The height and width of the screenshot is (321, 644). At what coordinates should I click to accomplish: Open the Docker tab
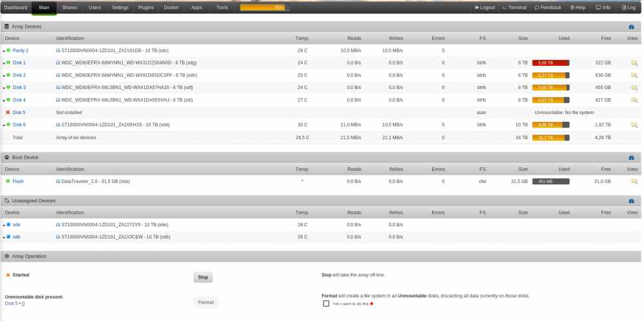coord(171,7)
